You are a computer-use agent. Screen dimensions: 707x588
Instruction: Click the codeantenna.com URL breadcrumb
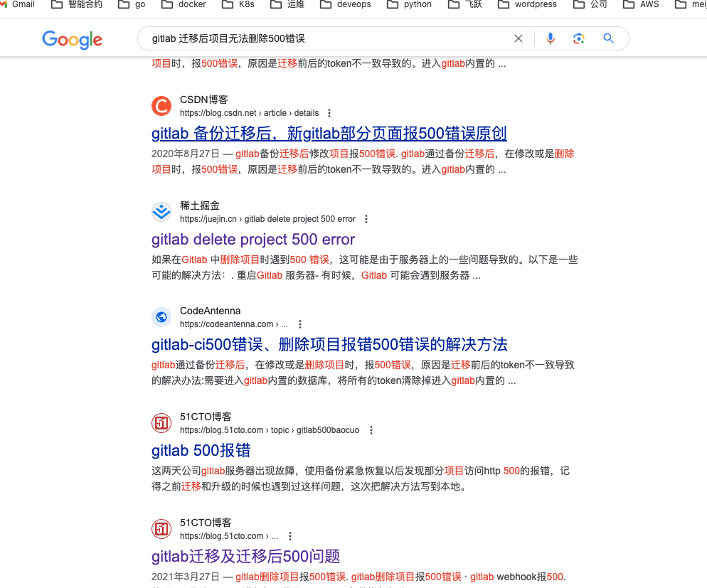click(x=233, y=324)
